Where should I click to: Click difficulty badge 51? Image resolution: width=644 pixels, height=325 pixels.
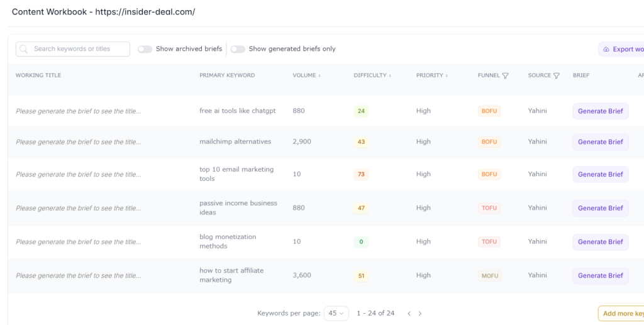click(x=361, y=276)
